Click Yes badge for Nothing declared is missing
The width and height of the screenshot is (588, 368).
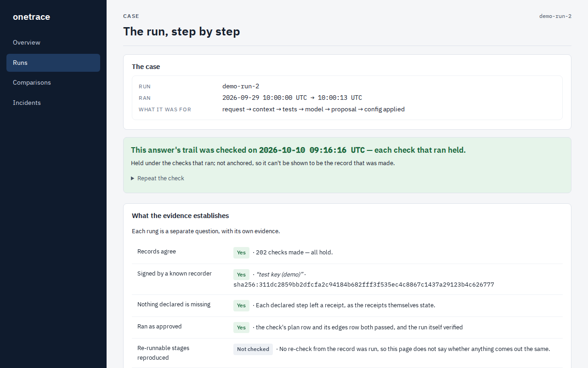click(x=241, y=305)
